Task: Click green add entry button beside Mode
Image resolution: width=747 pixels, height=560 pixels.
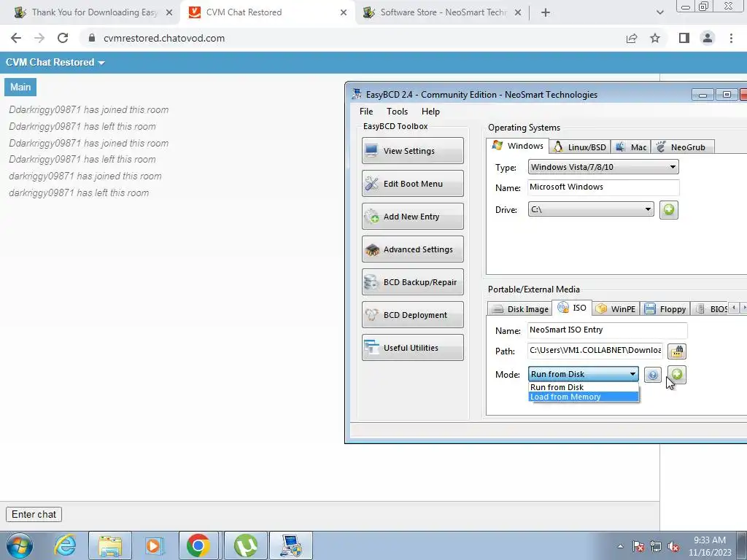Action: (x=676, y=375)
